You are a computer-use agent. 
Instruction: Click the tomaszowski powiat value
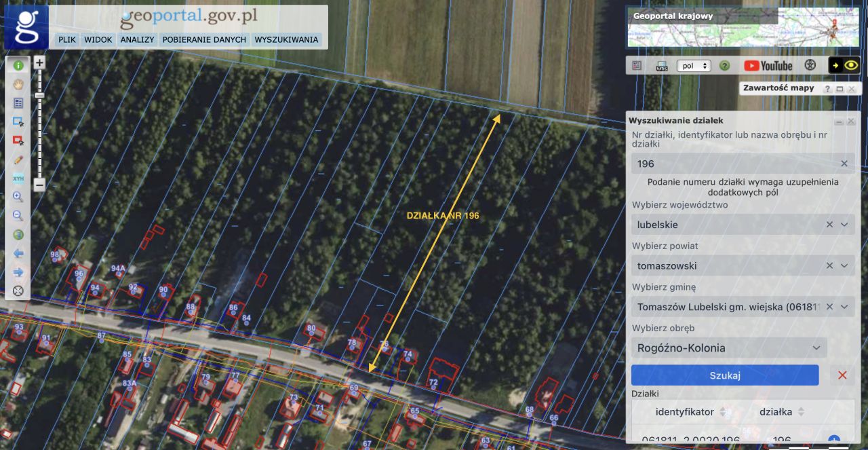coord(667,265)
